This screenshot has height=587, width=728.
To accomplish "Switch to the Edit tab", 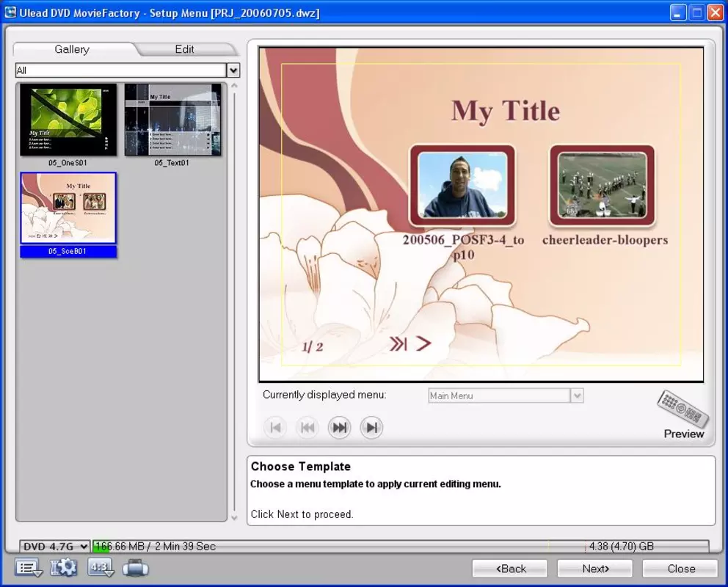I will pyautogui.click(x=184, y=49).
